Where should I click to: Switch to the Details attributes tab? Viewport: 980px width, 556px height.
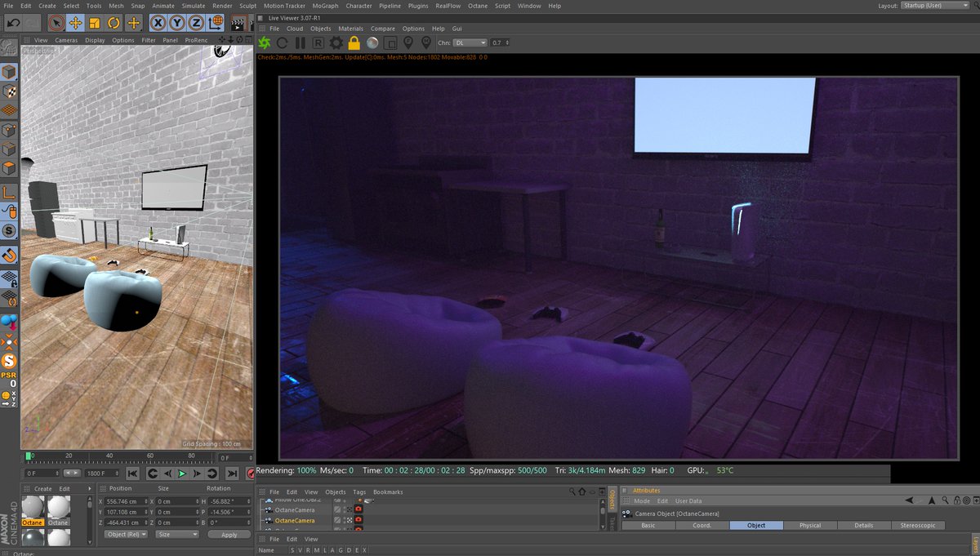(x=864, y=526)
